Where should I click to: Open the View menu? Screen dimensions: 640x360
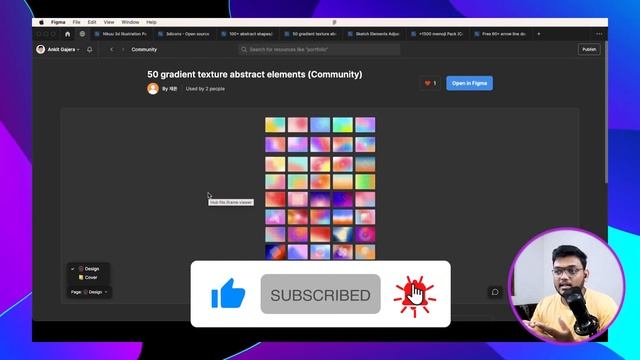[x=109, y=22]
